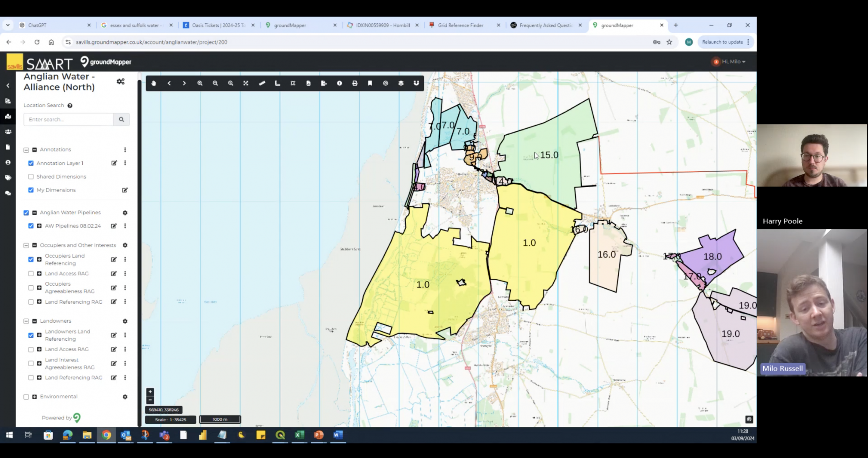Switch to the ChatGPT browser tab
This screenshot has height=458, width=868.
pyautogui.click(x=37, y=25)
